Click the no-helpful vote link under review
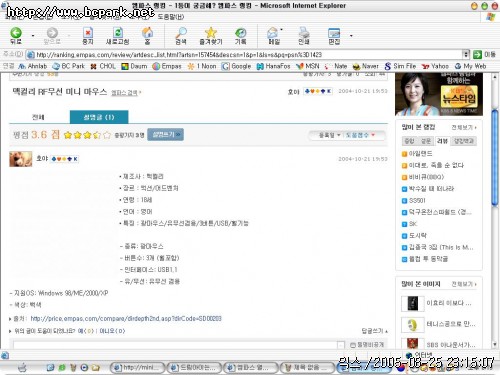Image resolution: width=500 pixels, height=375 pixels. point(112,331)
